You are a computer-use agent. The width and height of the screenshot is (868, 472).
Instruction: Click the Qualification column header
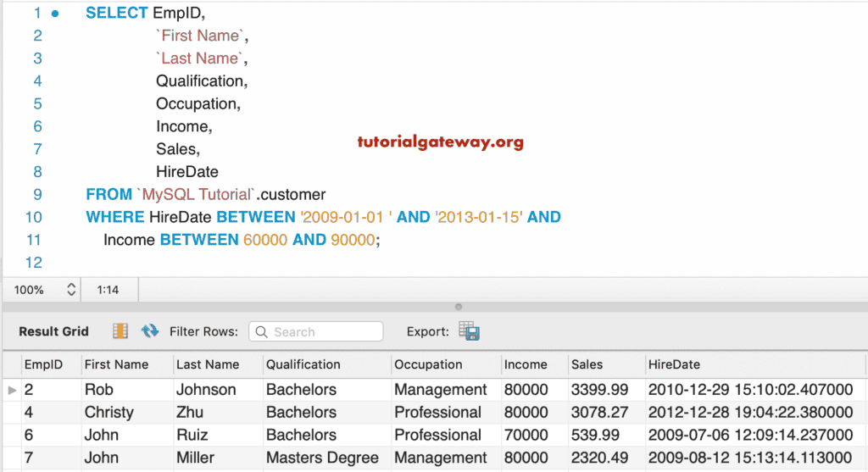click(x=303, y=364)
